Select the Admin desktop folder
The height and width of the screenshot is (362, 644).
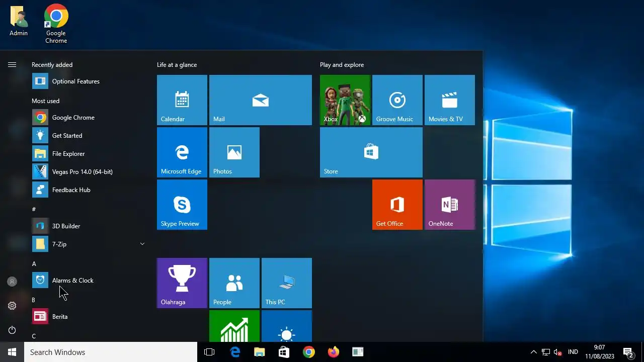19,21
